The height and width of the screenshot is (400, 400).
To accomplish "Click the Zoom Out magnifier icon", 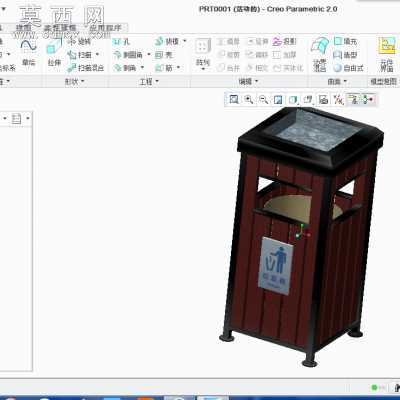I will [264, 99].
